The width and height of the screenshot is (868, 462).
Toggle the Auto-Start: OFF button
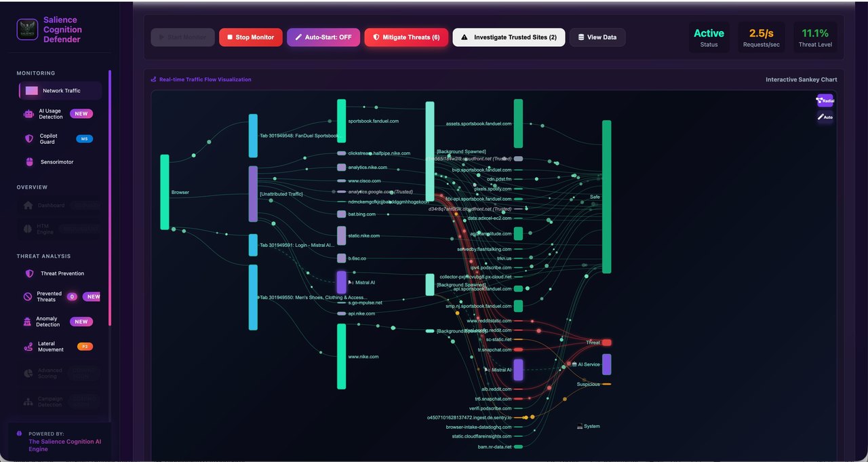tap(323, 37)
